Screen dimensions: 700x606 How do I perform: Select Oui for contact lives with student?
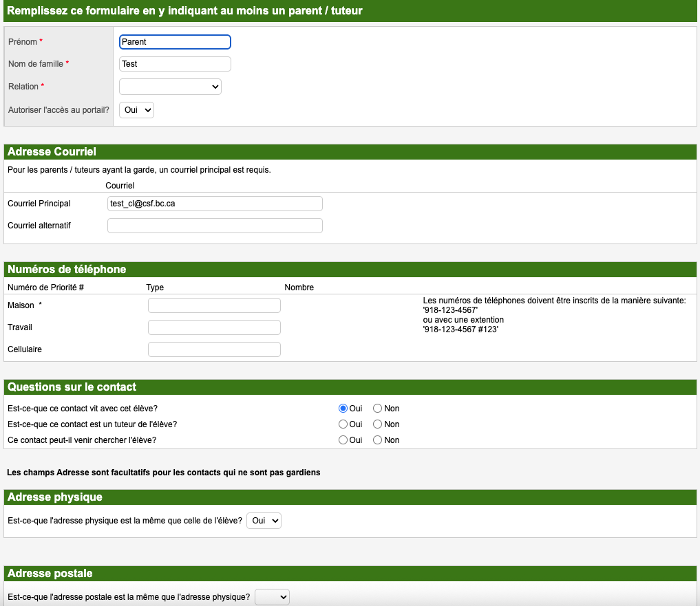pyautogui.click(x=343, y=409)
